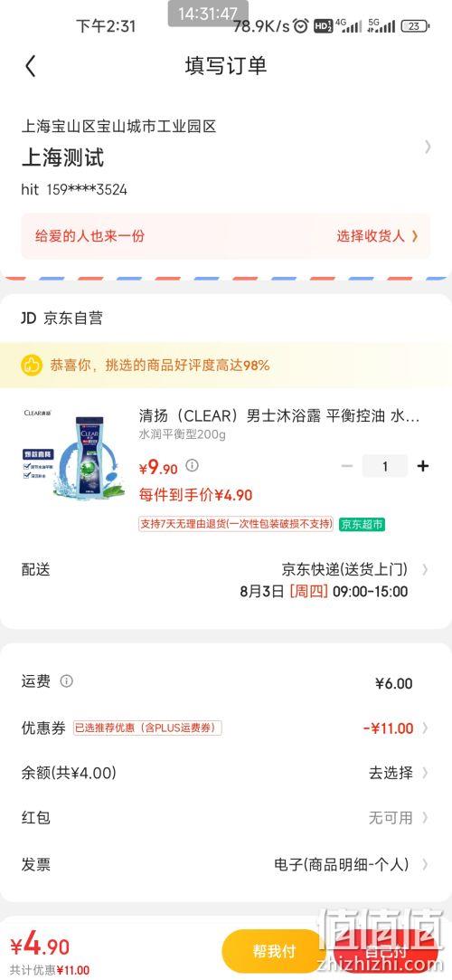Open the address selection chevron
The width and height of the screenshot is (452, 980).
pos(427,147)
